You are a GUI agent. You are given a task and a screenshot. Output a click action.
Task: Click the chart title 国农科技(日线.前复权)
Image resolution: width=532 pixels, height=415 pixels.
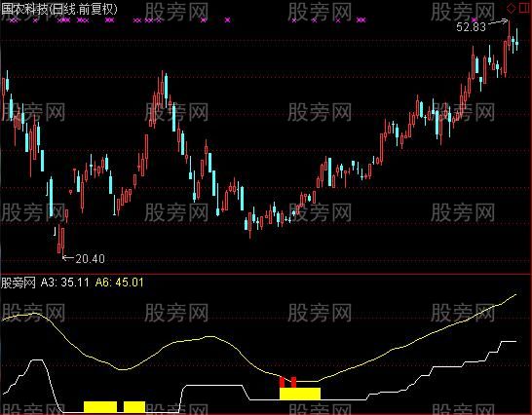coord(59,9)
